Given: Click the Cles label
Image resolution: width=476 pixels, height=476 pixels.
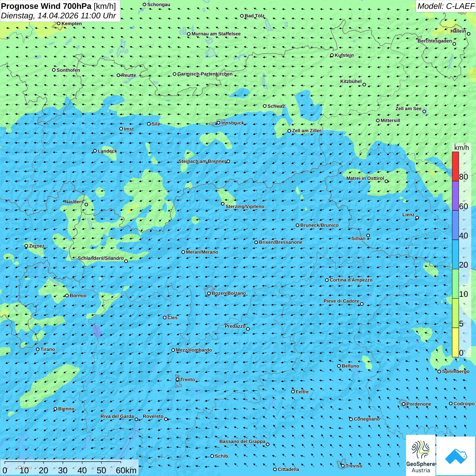Looking at the screenshot, I should pos(172,318).
